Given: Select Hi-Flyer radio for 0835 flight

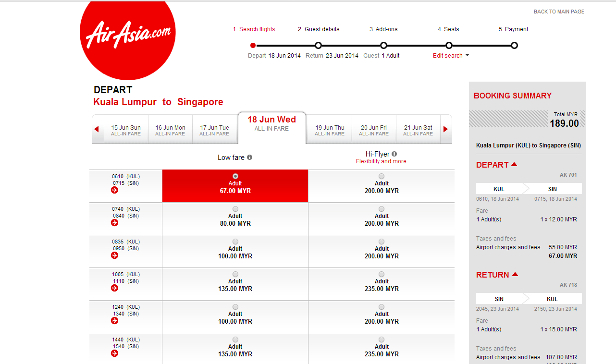Looking at the screenshot, I should point(382,242).
